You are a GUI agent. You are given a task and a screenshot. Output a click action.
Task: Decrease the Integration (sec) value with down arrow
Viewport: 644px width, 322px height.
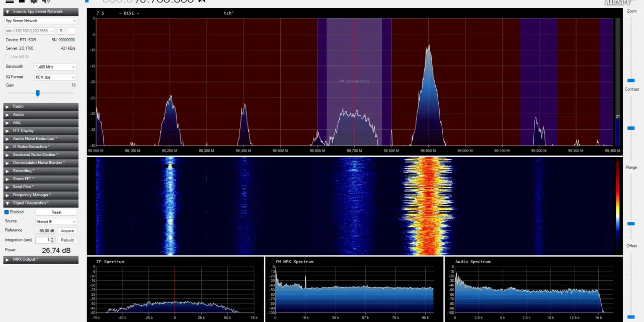(x=52, y=242)
